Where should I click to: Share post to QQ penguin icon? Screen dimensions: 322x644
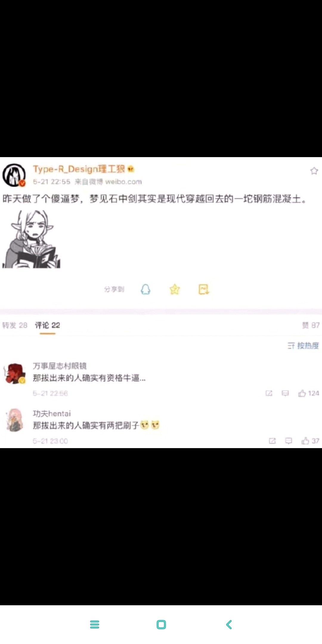145,289
